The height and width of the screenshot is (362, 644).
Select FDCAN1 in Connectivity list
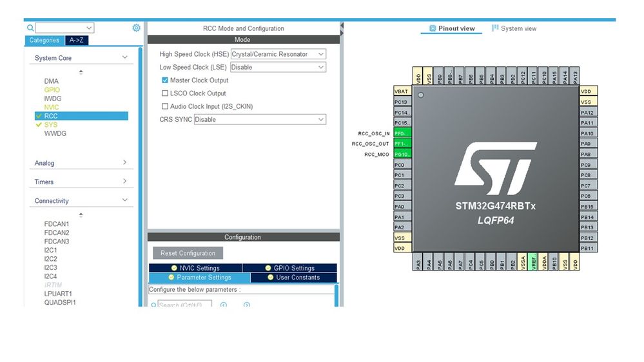(57, 224)
